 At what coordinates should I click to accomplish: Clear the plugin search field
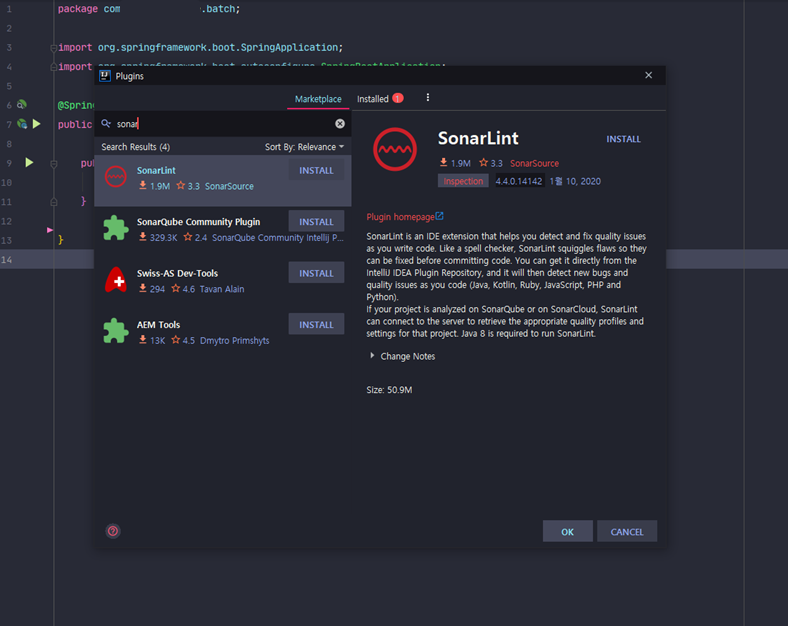point(340,124)
